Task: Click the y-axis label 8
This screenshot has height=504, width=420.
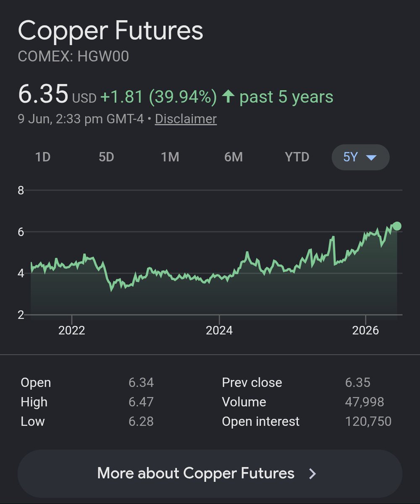Action: point(21,191)
